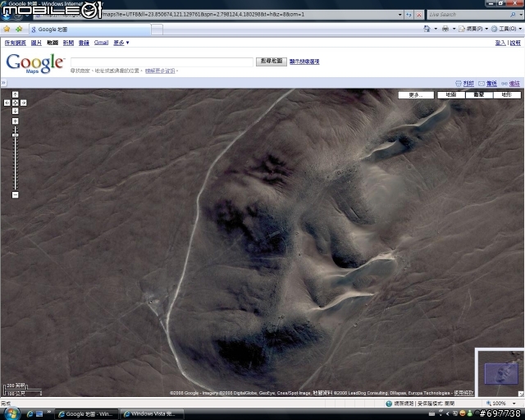Viewport: 525px width, 420px height.
Task: Launch Internet Explorer from Quick Launch
Action: click(x=30, y=414)
